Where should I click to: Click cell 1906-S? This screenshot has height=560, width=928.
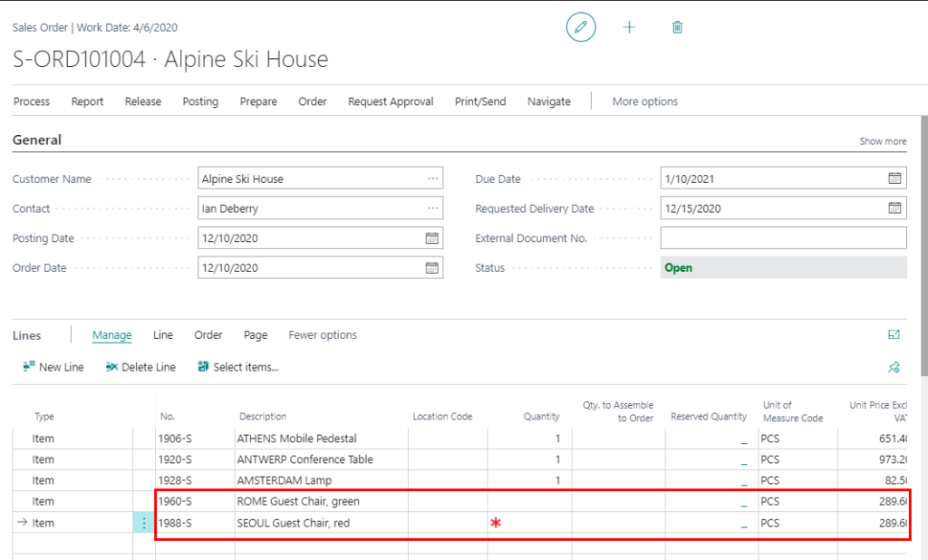coord(195,439)
